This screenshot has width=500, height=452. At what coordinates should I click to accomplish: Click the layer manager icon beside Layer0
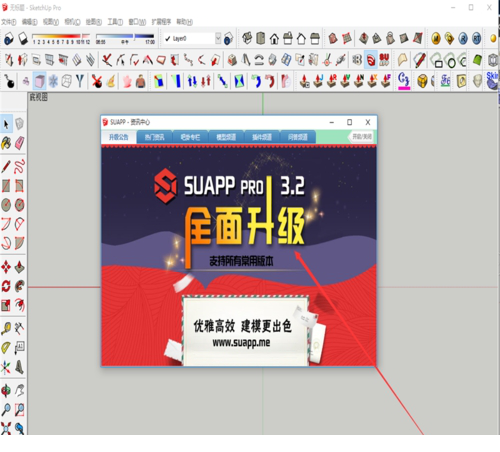228,39
